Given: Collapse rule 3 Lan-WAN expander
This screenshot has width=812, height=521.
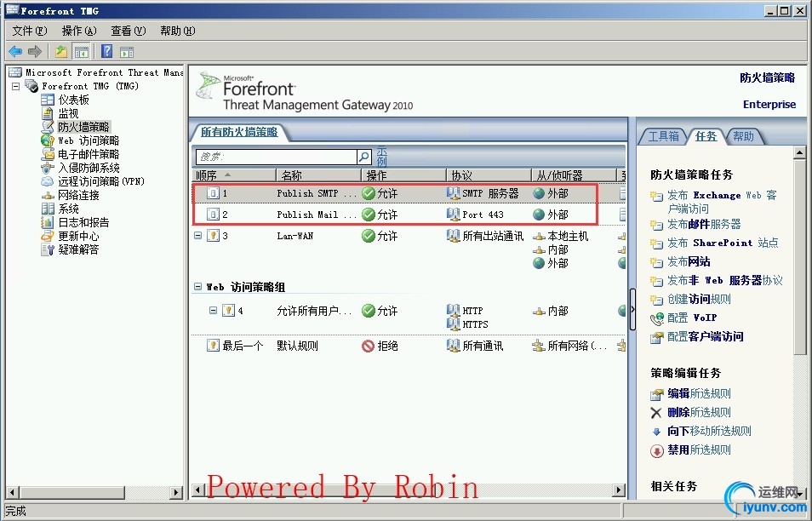Looking at the screenshot, I should coord(197,236).
